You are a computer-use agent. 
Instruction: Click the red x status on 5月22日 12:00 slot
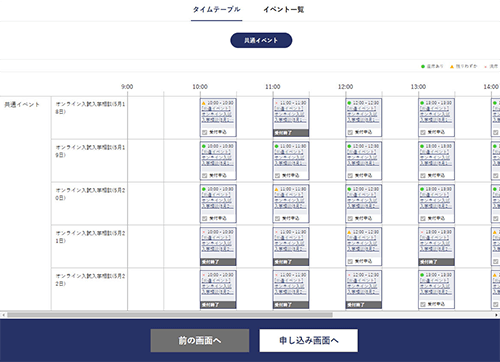click(x=349, y=275)
